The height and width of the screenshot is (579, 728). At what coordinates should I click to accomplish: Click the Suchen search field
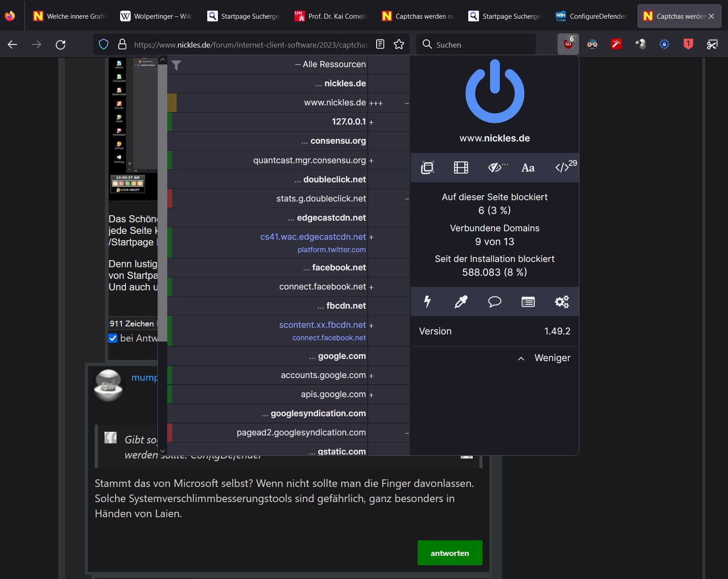coord(476,44)
